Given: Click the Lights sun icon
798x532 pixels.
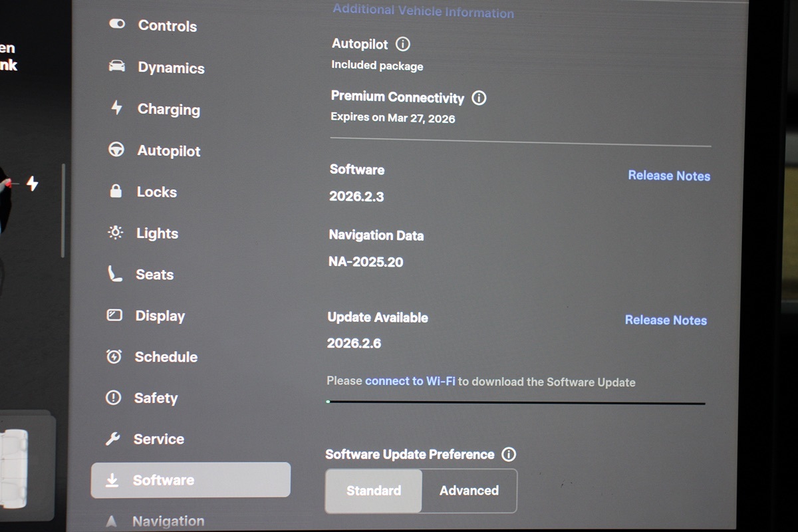Looking at the screenshot, I should [x=115, y=233].
